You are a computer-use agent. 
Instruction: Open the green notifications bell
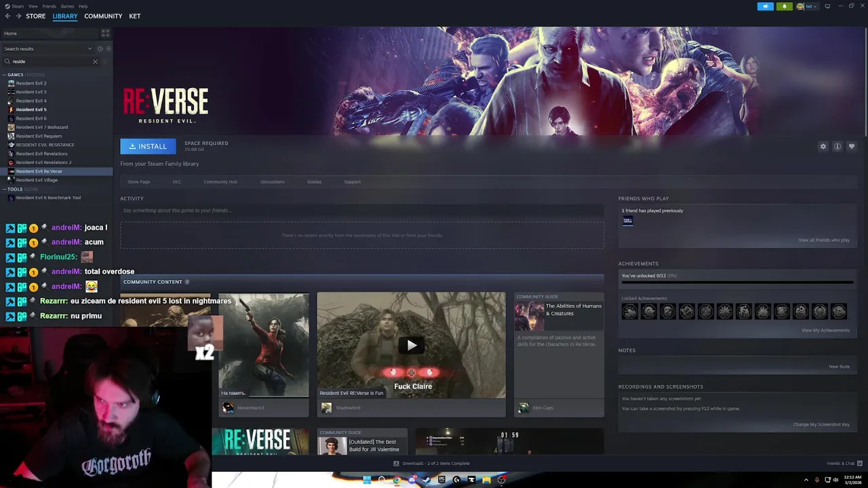(785, 6)
